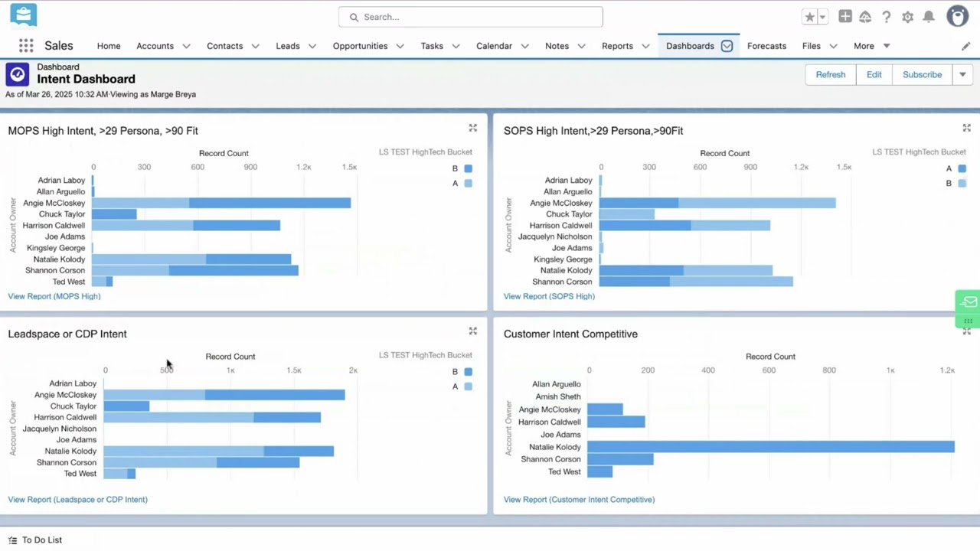Open the Trailhead guidance icon
Screen dimensions: 980x551
click(x=865, y=17)
